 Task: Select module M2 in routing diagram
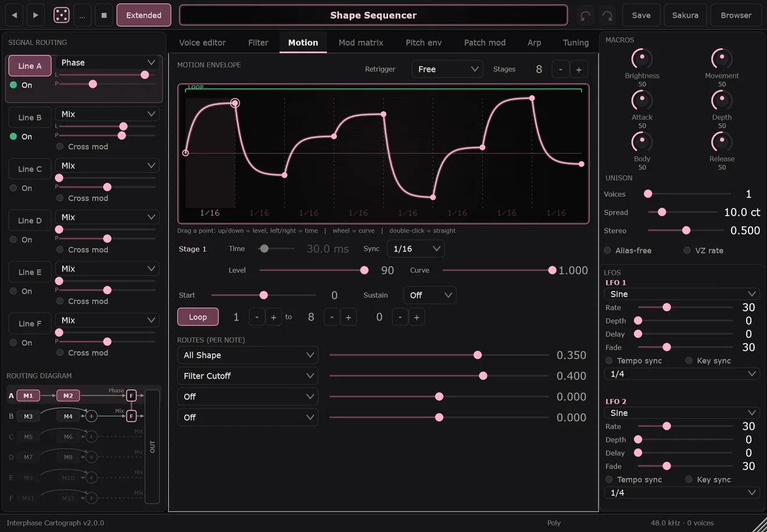pyautogui.click(x=68, y=396)
